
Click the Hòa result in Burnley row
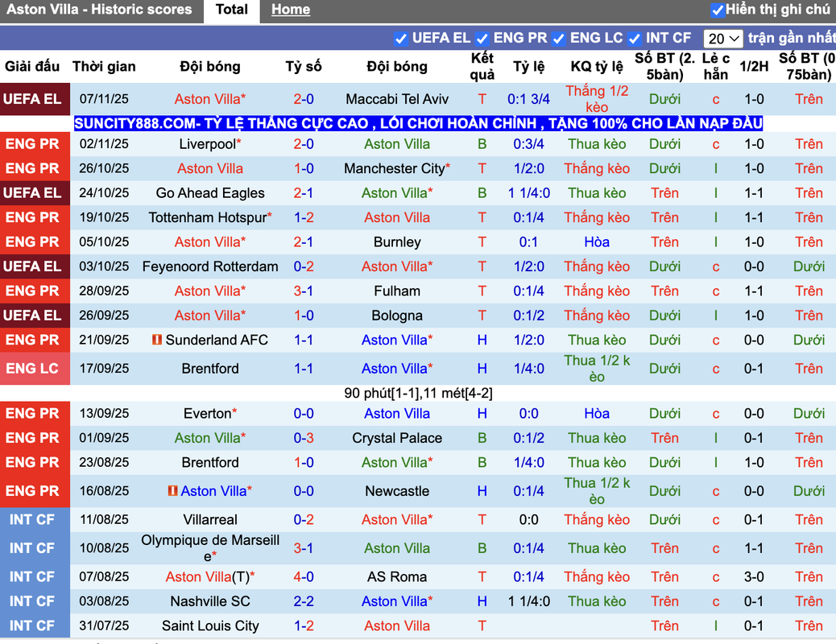click(597, 242)
